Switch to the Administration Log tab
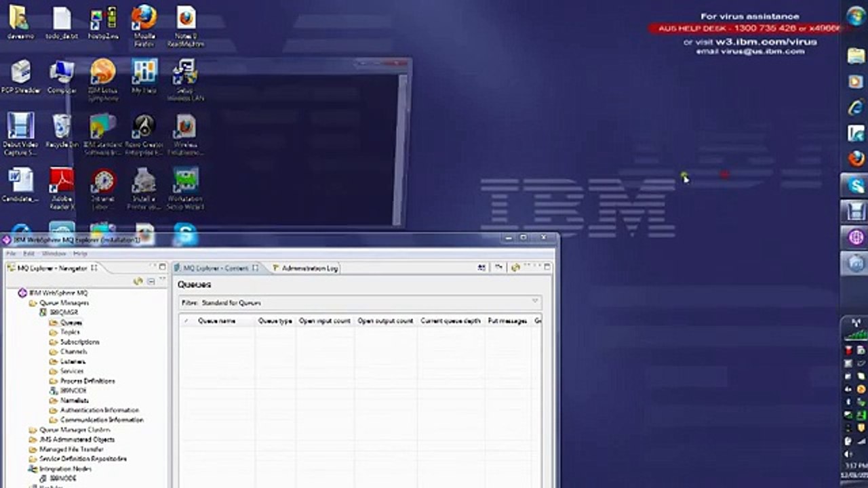Image resolution: width=868 pixels, height=488 pixels. click(x=305, y=268)
